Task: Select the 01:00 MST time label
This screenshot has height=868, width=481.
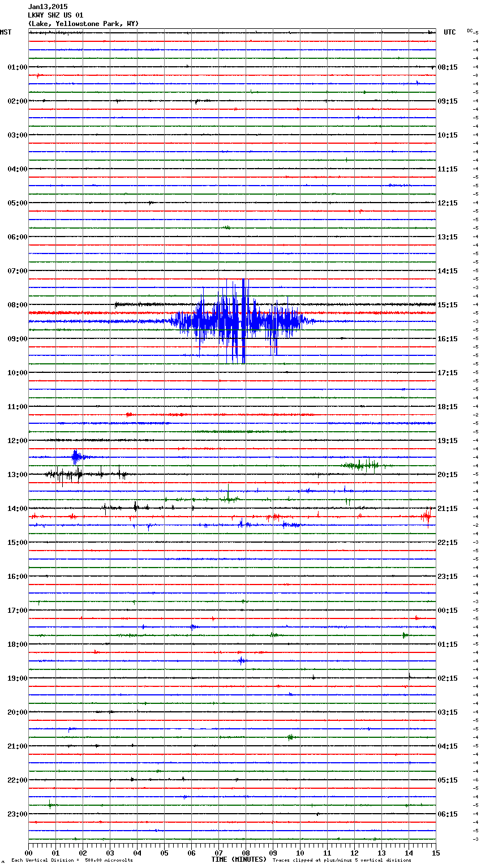Action: coord(17,67)
